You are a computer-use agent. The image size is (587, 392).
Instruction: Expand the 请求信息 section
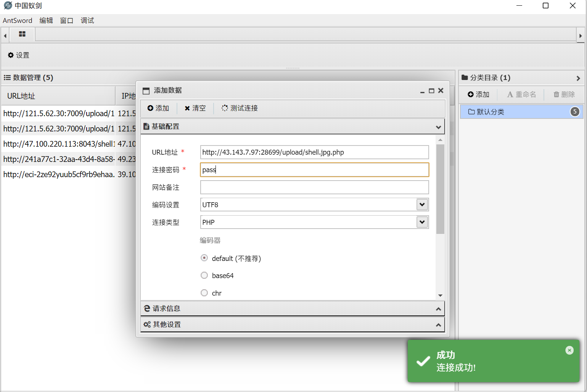click(293, 309)
